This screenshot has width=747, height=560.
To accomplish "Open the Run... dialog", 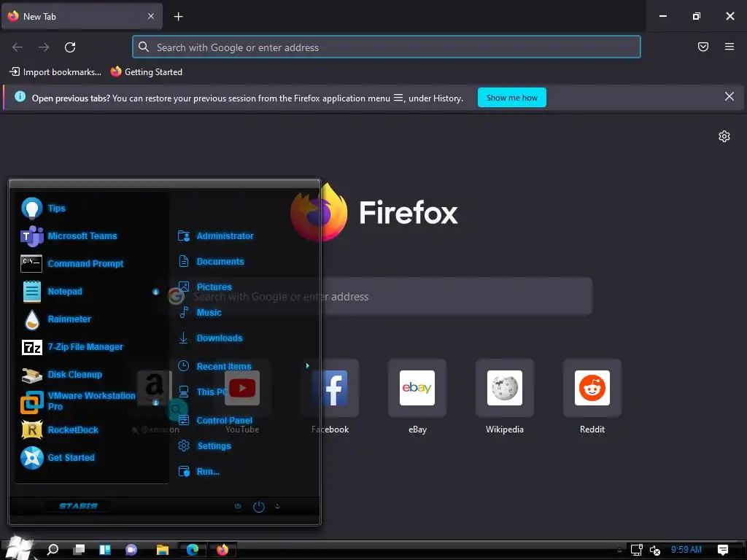I will (x=198, y=472).
